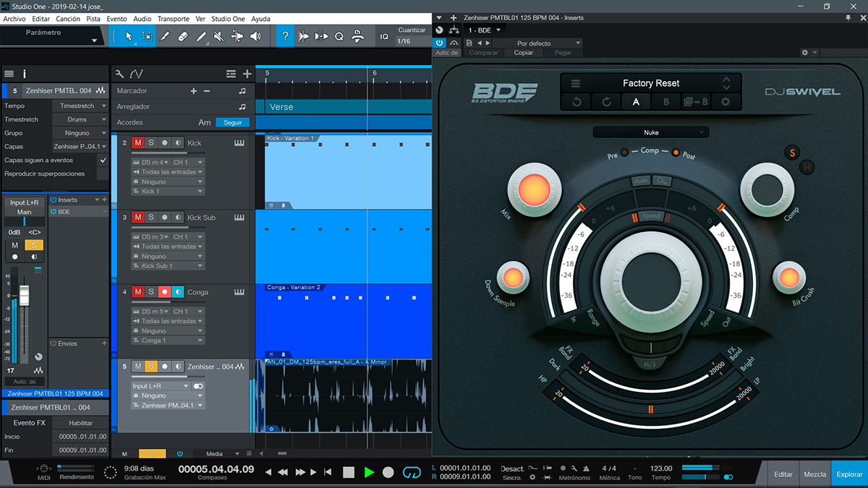Click the Record transport button
868x488 pixels.
click(388, 472)
